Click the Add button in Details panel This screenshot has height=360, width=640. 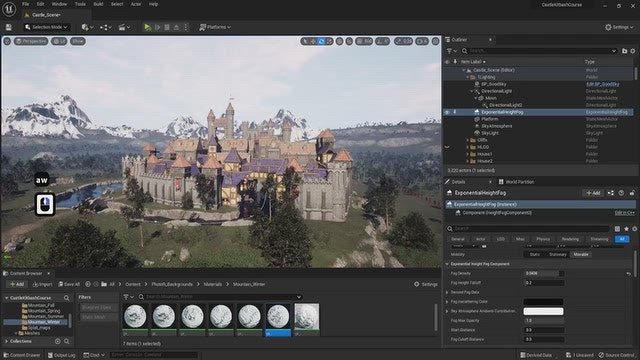click(593, 193)
